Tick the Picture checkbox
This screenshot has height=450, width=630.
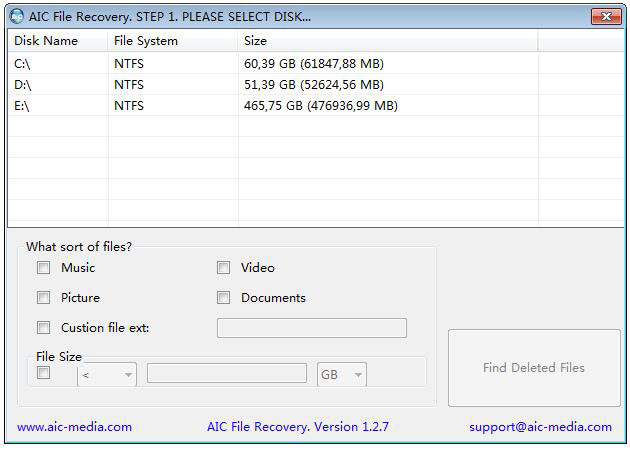coord(43,298)
